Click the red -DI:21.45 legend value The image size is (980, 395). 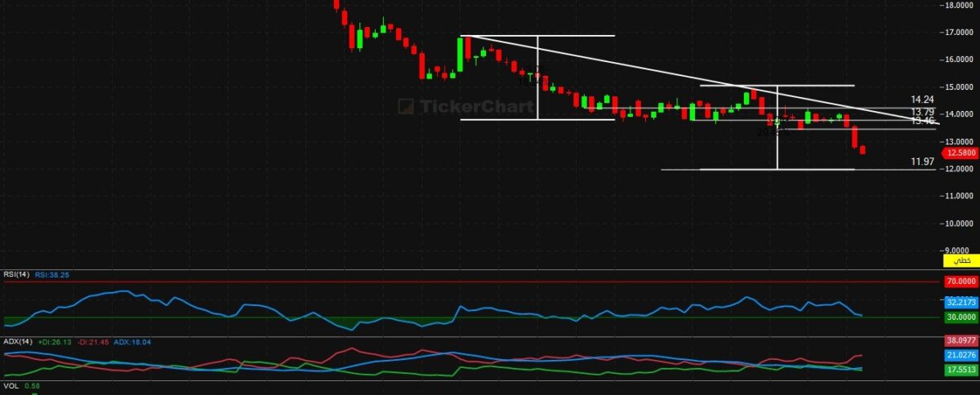92,342
